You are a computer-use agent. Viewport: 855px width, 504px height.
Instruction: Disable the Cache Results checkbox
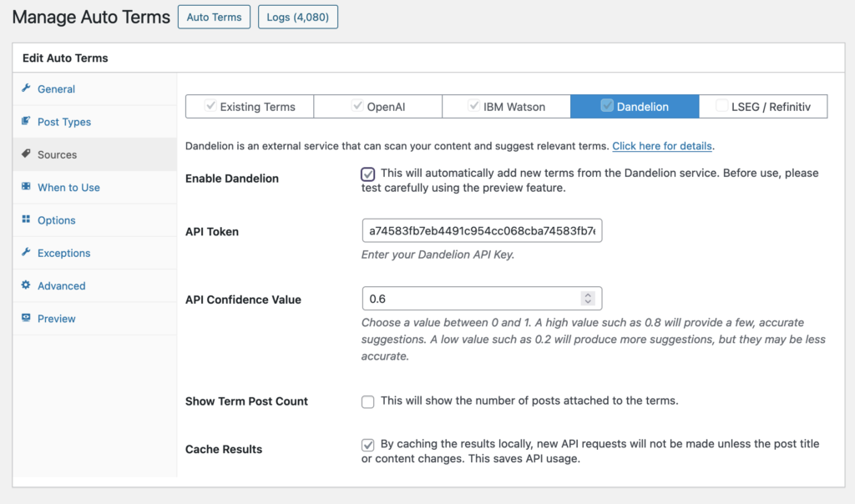[x=367, y=444]
